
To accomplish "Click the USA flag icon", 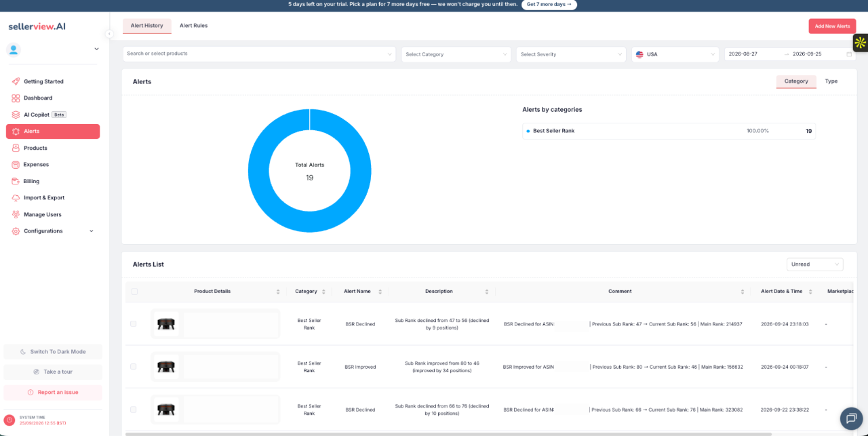I will point(639,54).
